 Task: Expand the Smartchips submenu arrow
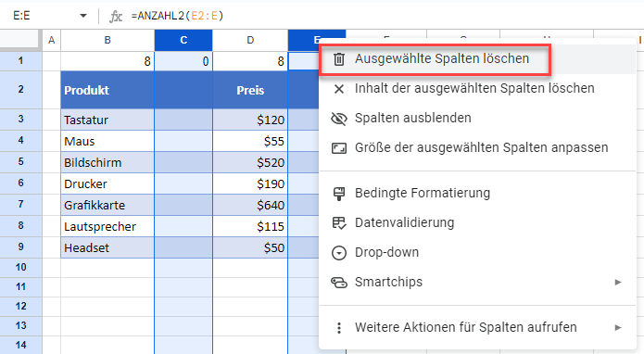tap(618, 282)
